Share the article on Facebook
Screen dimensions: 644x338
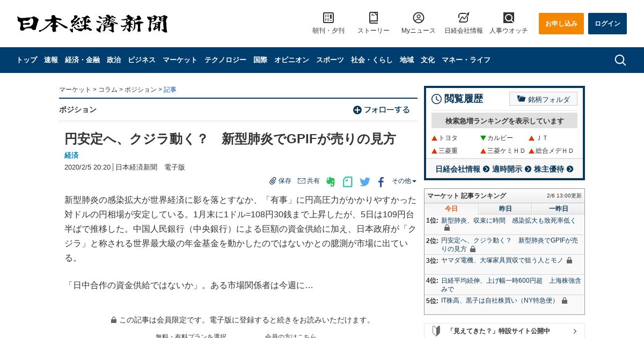point(381,182)
